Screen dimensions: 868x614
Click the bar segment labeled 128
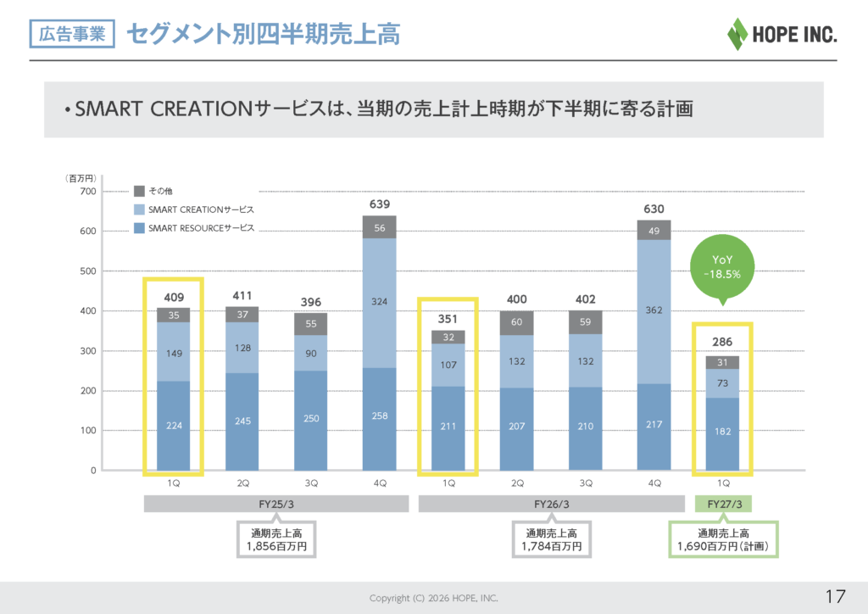(x=242, y=348)
